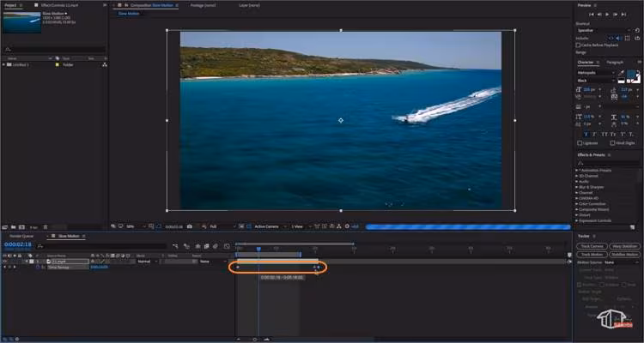The image size is (644, 343).
Task: Pick the eyedropper in Character panel
Action: (622, 73)
